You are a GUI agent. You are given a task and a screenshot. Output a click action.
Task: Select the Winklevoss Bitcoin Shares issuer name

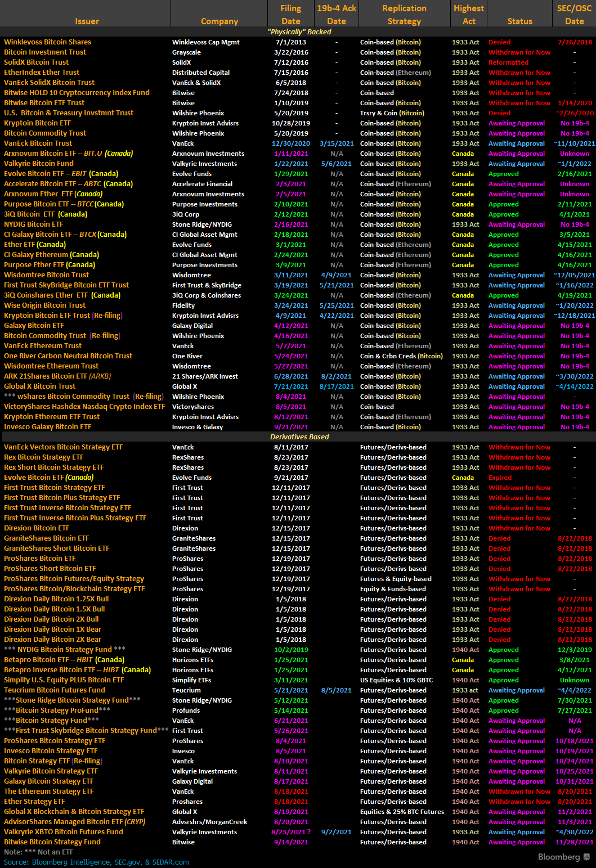[47, 42]
